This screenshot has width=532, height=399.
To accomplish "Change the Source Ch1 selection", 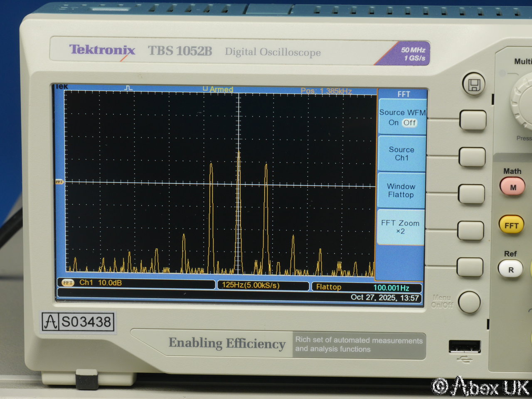I will 401,154.
